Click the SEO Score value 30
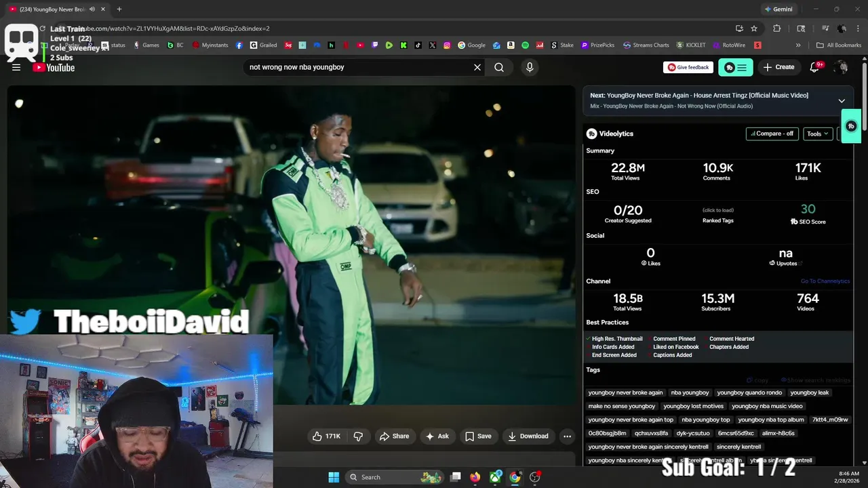The width and height of the screenshot is (868, 488). [808, 209]
